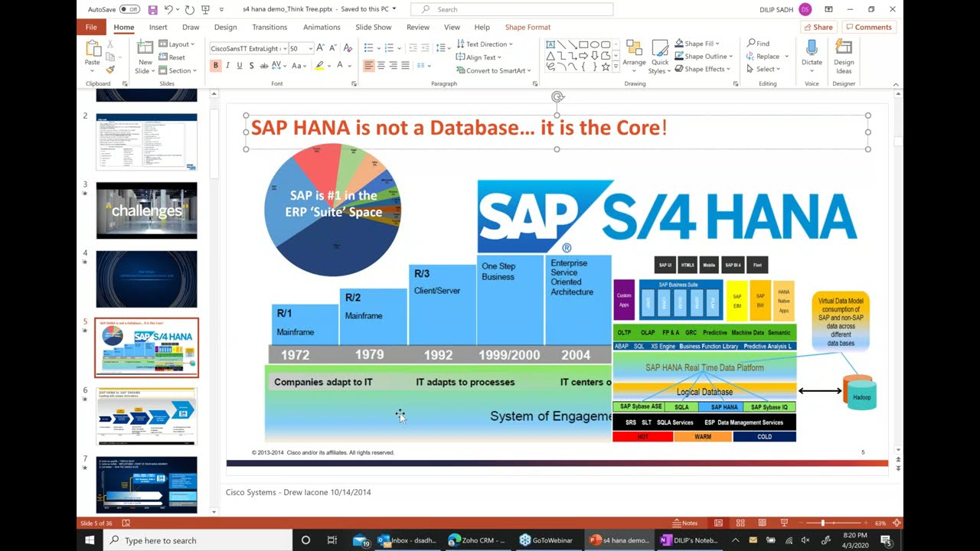This screenshot has width=980, height=551.
Task: Start Slide Show from status bar
Action: tap(784, 523)
